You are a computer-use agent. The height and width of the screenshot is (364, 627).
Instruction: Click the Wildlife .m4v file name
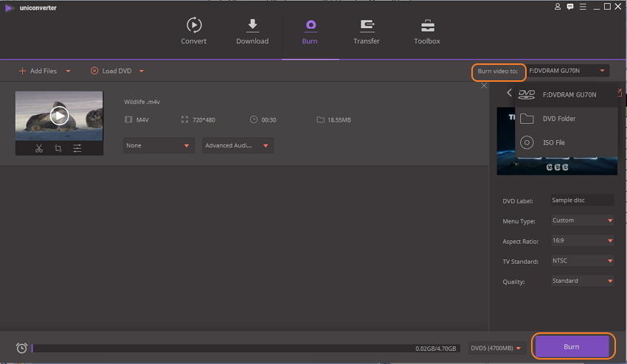[x=142, y=102]
